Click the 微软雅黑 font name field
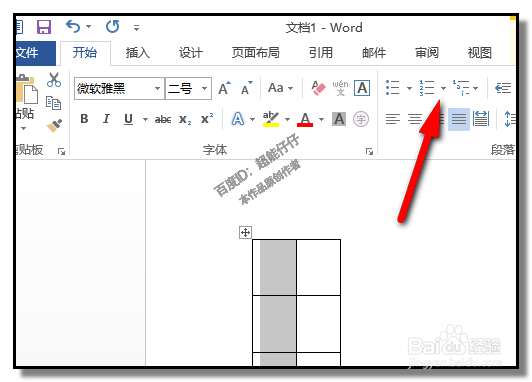This screenshot has height=382, width=532. click(x=113, y=89)
